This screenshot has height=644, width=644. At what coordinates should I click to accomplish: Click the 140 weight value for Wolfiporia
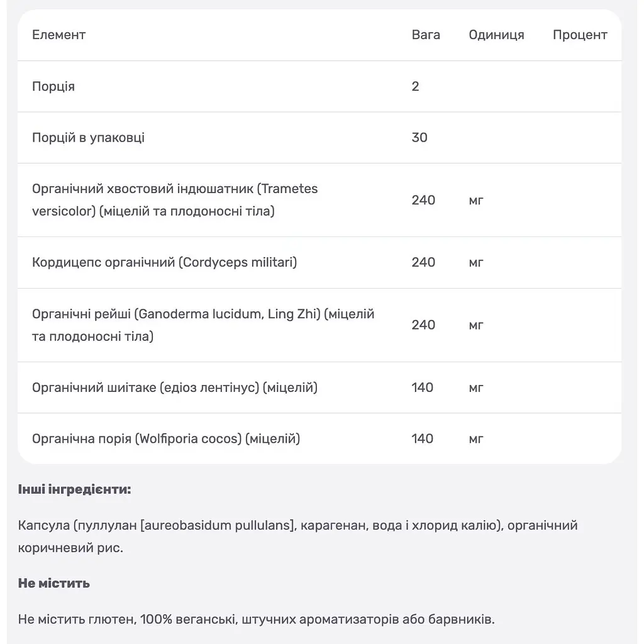tap(422, 438)
